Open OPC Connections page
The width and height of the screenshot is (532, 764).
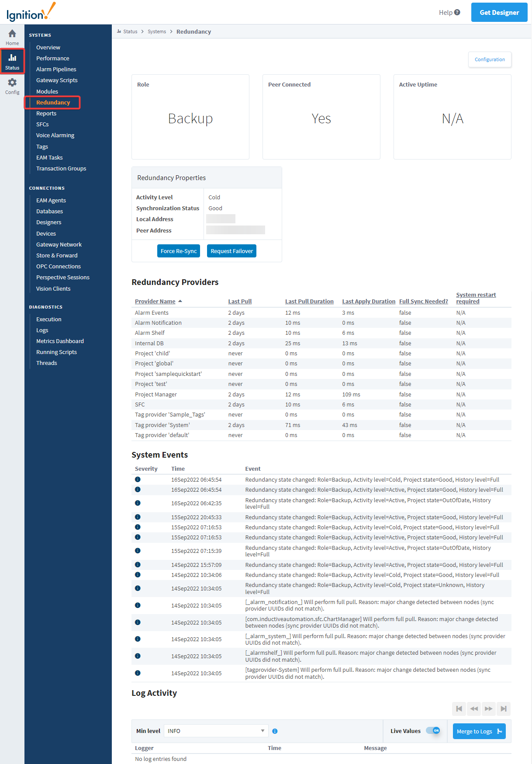[59, 266]
